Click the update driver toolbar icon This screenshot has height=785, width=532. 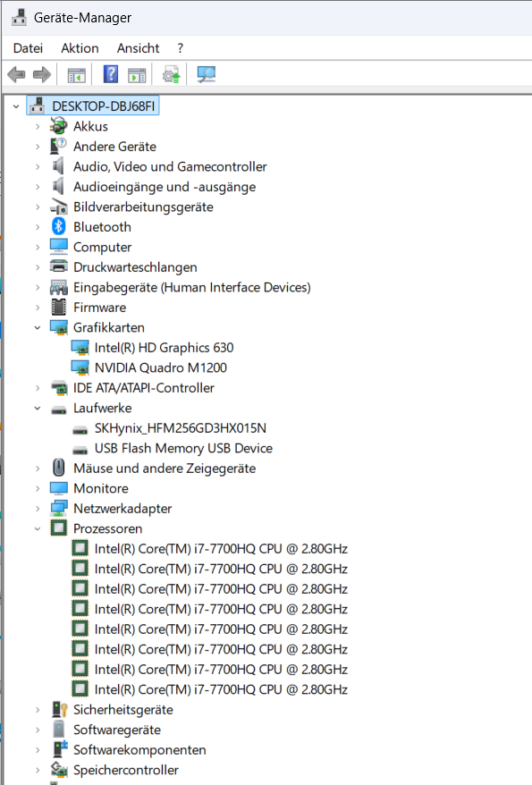point(171,74)
